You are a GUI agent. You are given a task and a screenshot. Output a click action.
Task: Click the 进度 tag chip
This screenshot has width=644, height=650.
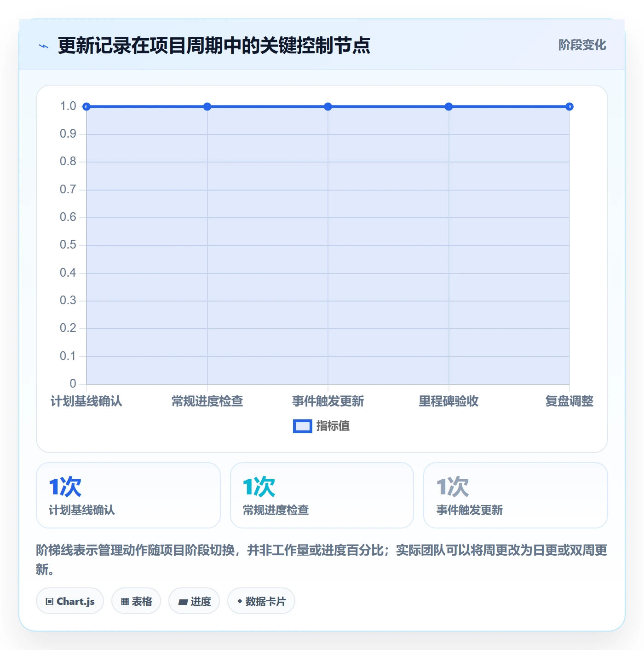click(194, 601)
